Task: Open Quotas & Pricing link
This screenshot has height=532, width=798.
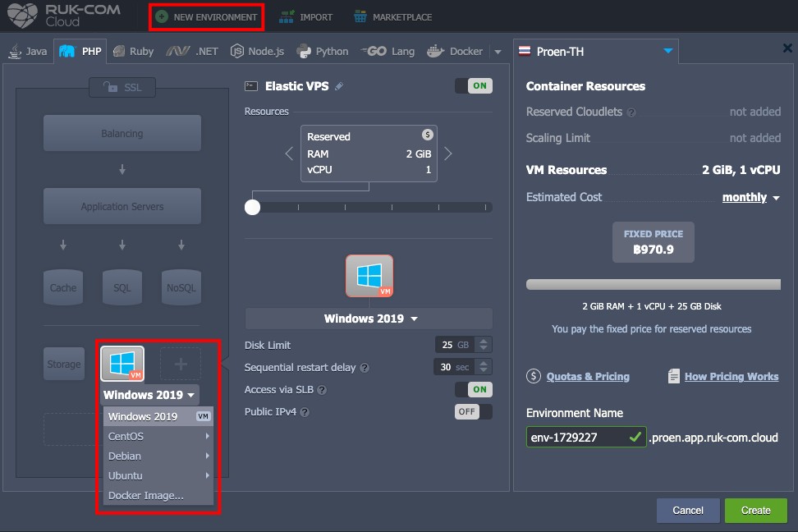Action: click(587, 377)
